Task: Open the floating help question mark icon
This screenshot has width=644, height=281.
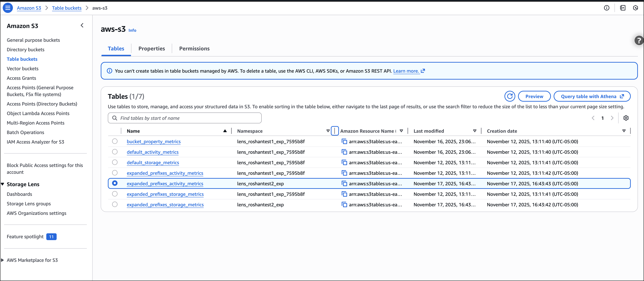Action: click(639, 40)
